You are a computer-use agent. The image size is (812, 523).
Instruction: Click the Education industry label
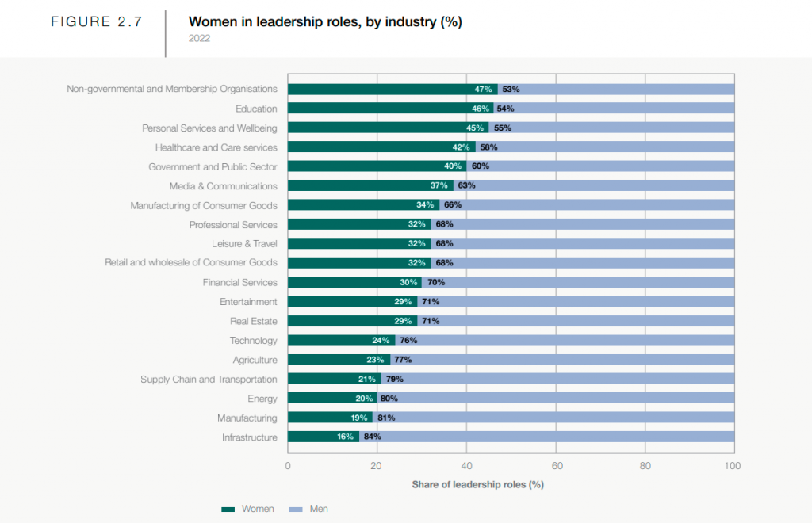point(256,109)
